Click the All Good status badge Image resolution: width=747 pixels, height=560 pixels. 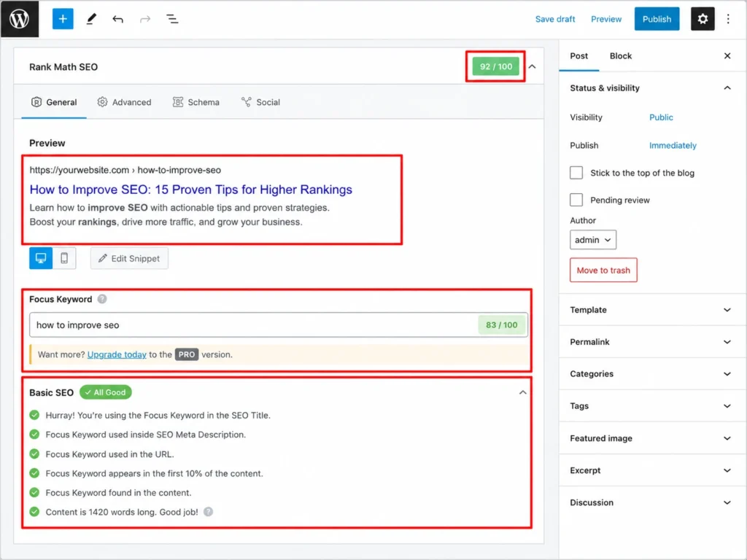click(106, 392)
